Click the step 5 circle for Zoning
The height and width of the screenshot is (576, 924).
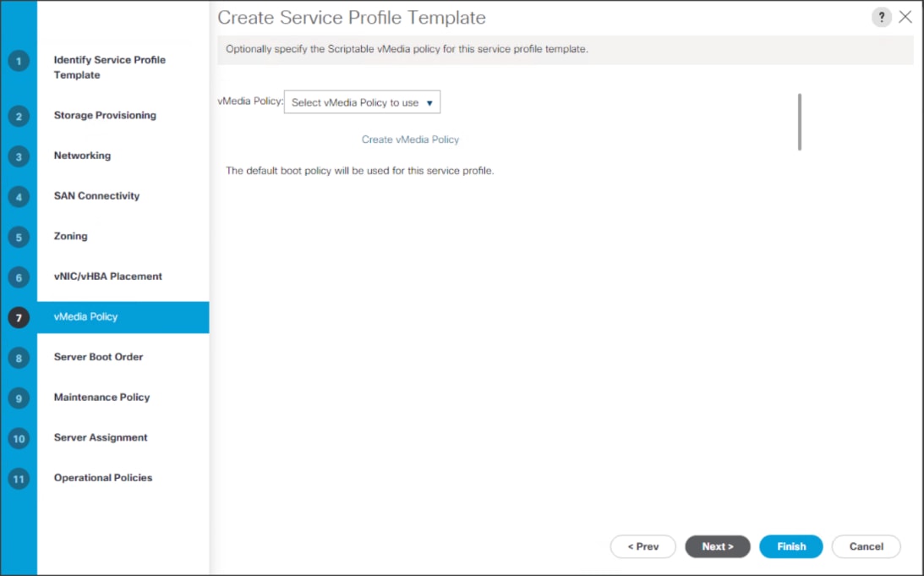pos(19,237)
